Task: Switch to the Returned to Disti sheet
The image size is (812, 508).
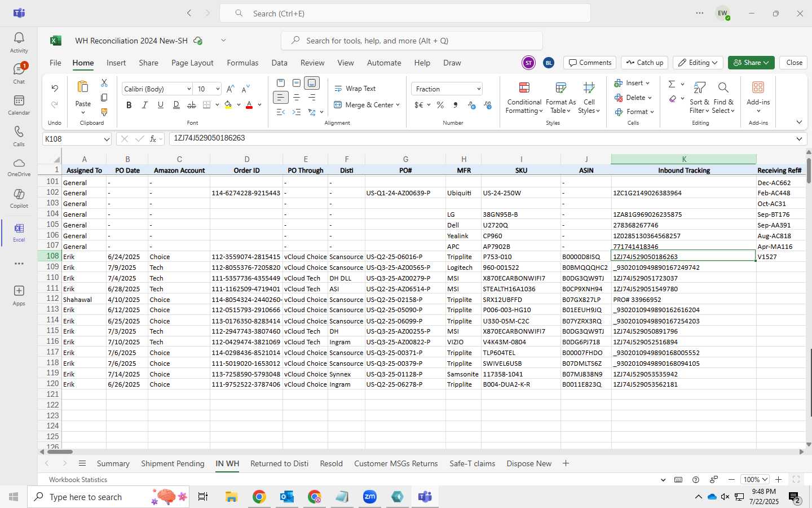Action: tap(279, 463)
